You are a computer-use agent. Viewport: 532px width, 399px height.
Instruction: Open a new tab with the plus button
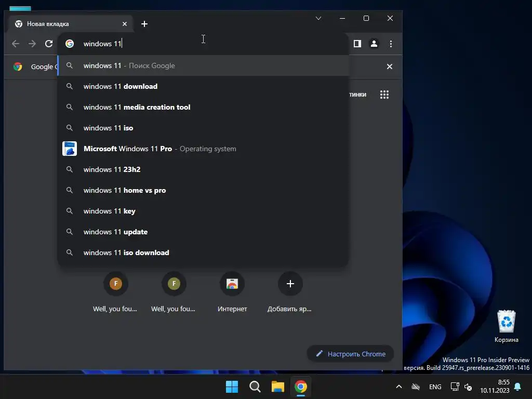[x=144, y=24]
